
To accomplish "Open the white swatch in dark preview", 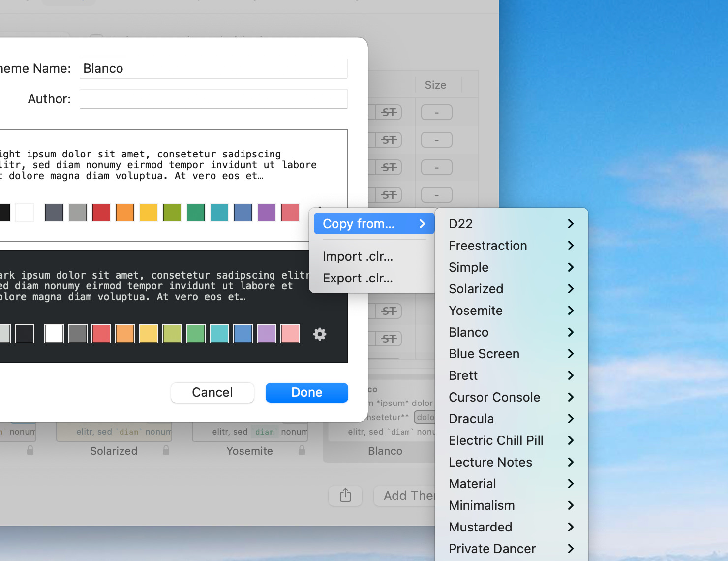I will pos(54,334).
